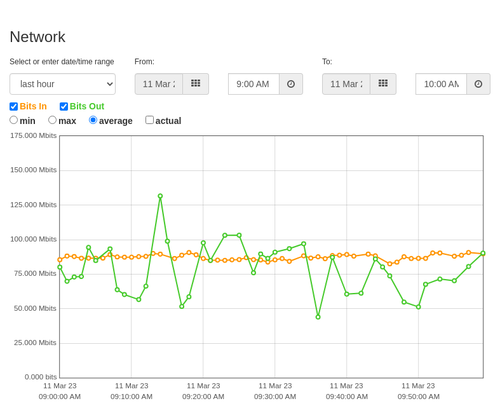Click the Bits Out peak point near 09:14
The width and height of the screenshot is (500, 403).
coord(160,196)
